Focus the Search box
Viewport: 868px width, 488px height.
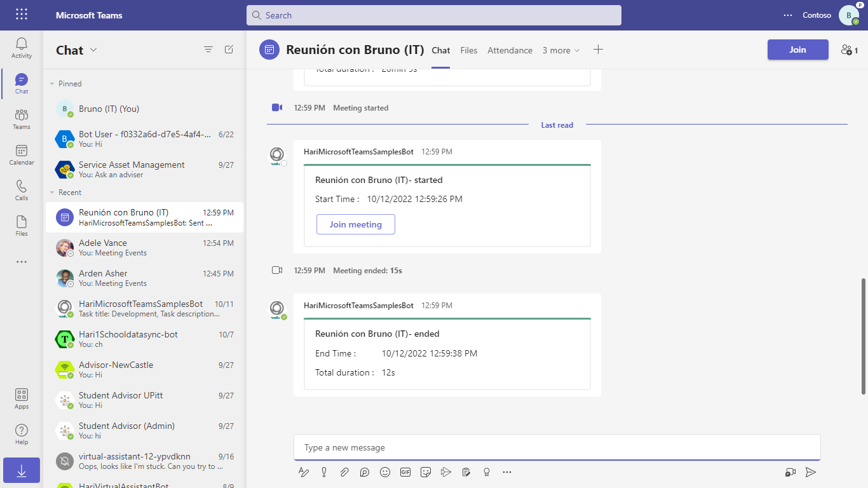[x=434, y=15]
